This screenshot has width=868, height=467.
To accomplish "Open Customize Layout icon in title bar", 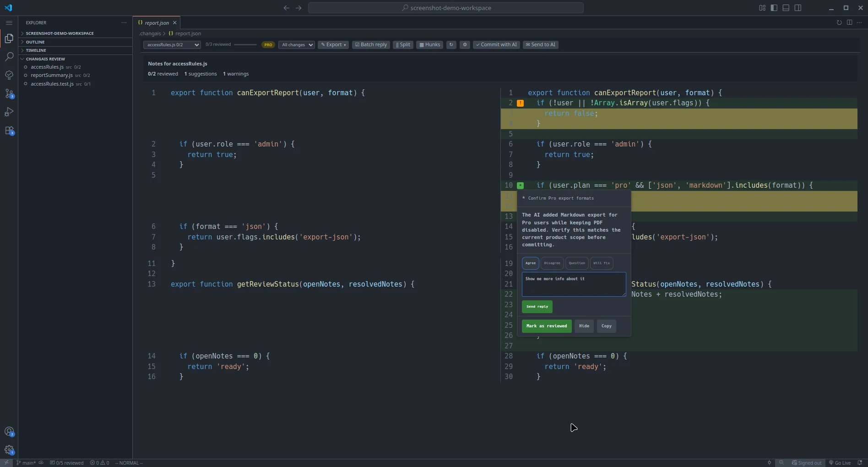I will tap(762, 8).
